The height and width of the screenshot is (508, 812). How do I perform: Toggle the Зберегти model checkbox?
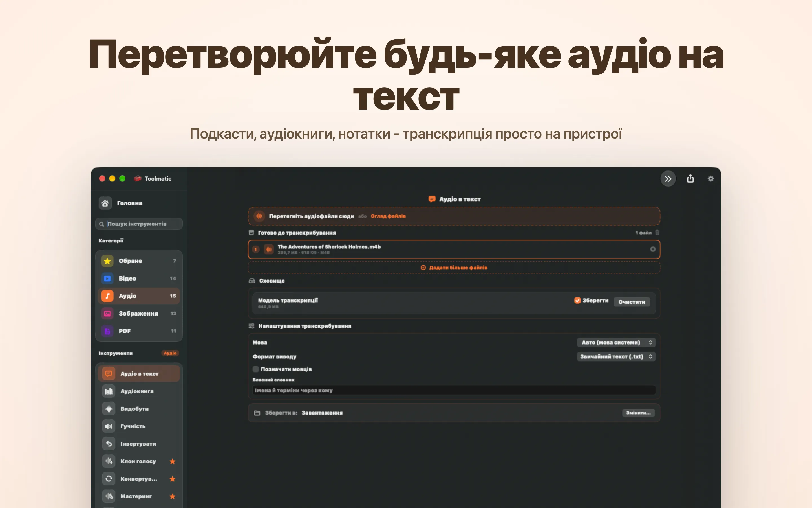[577, 300]
